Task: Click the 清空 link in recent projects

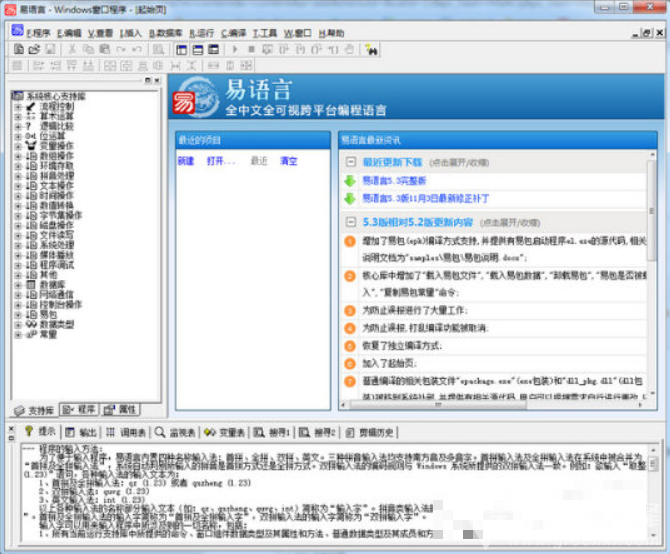Action: pos(289,161)
